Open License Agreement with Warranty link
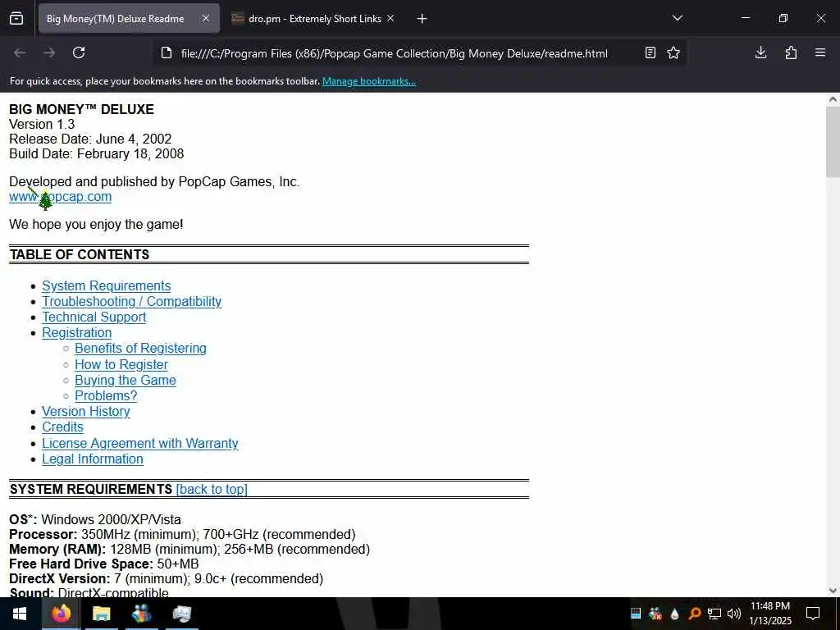Screen dimensions: 840x630 click(x=139, y=444)
